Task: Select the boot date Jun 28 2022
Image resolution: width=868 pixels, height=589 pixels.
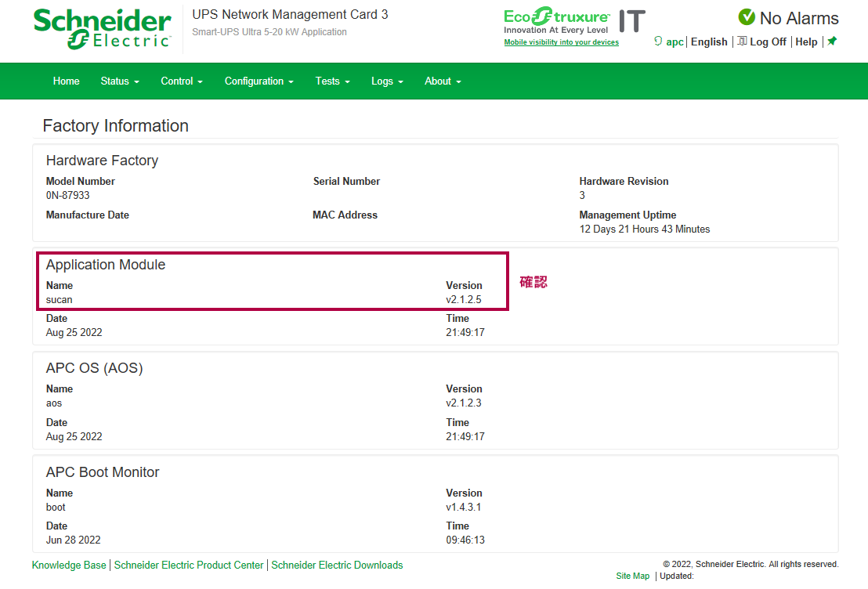Action: pyautogui.click(x=73, y=540)
